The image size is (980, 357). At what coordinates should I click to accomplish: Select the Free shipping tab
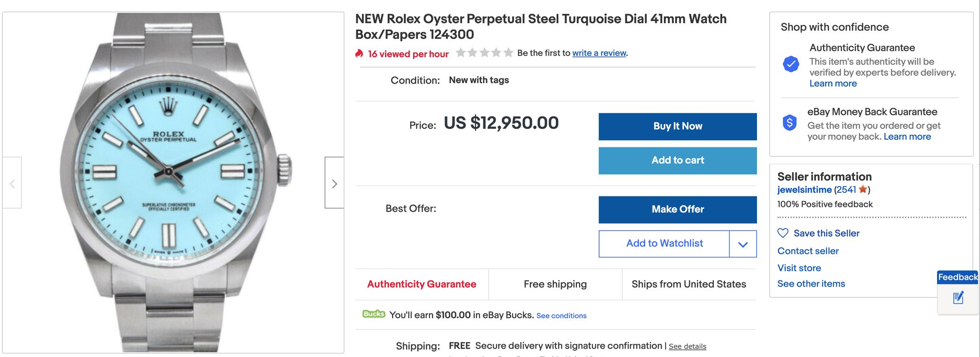tap(555, 284)
